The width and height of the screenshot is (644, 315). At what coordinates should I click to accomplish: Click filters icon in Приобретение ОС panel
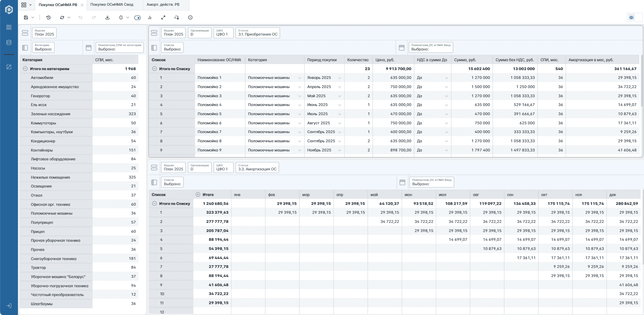[154, 33]
